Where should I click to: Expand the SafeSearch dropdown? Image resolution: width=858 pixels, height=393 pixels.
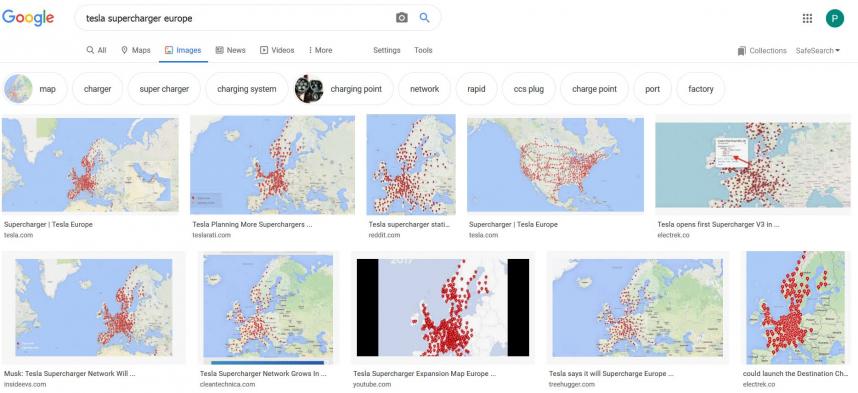coord(818,50)
